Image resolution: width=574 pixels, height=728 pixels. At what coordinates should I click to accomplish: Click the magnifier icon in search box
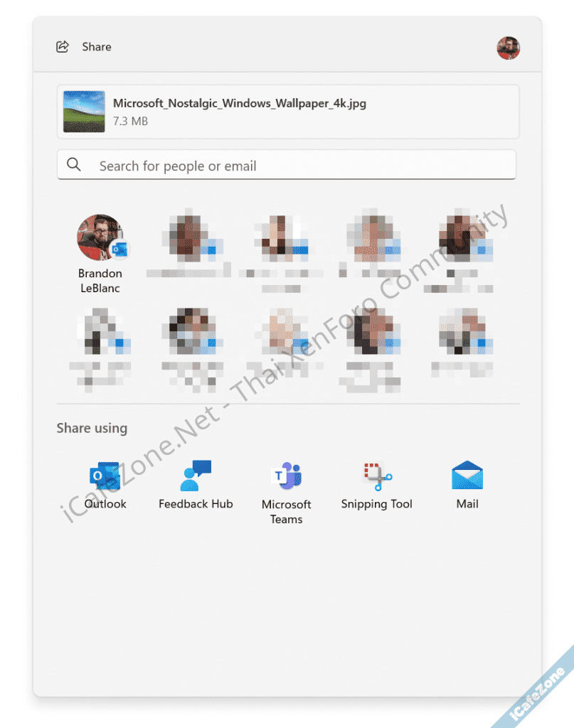click(x=74, y=165)
